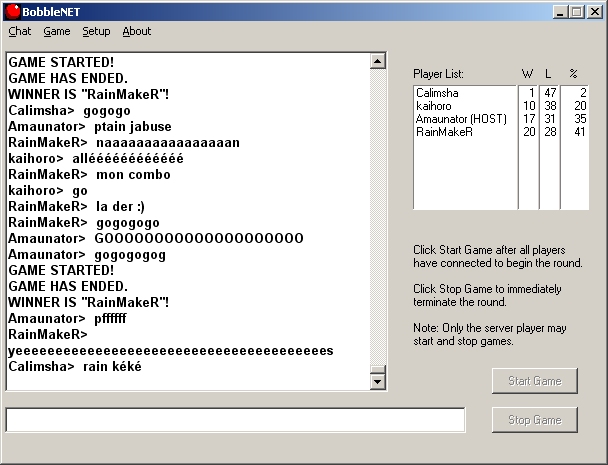Maximize the BobbleNET window

pyautogui.click(x=579, y=11)
